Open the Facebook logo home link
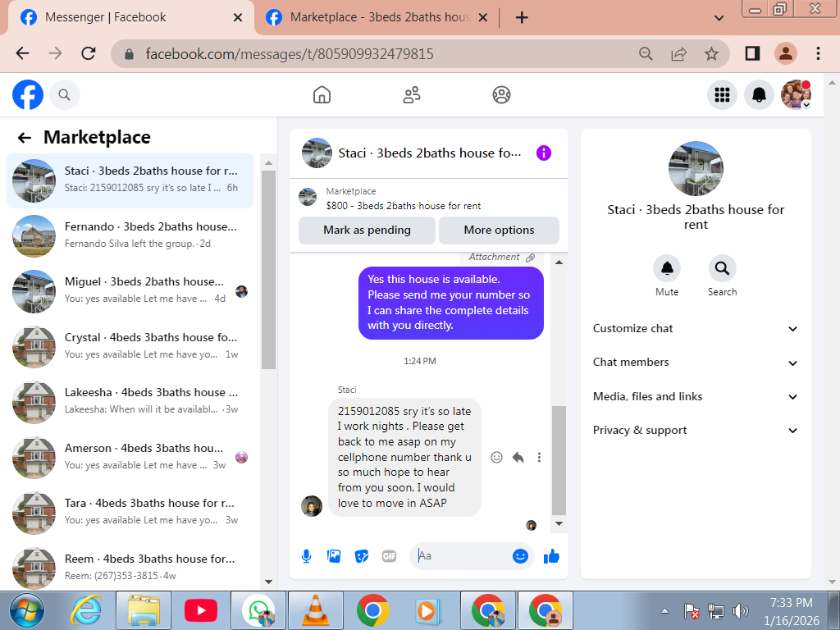Image resolution: width=840 pixels, height=630 pixels. tap(28, 95)
